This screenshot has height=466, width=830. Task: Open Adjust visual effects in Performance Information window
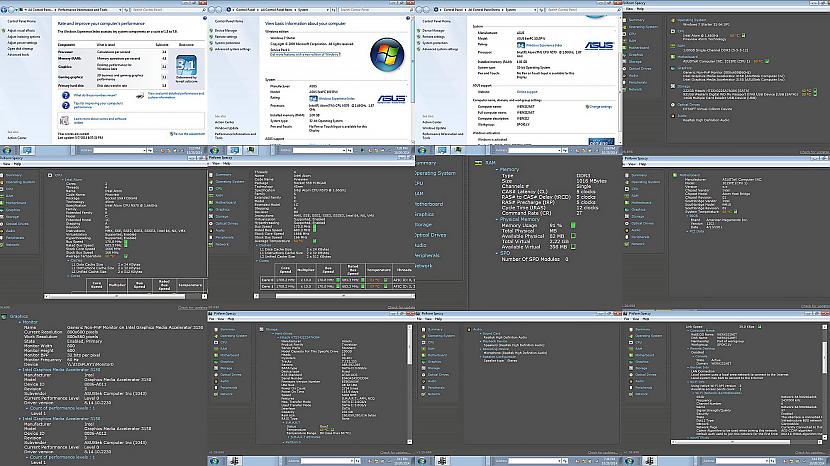pyautogui.click(x=21, y=31)
